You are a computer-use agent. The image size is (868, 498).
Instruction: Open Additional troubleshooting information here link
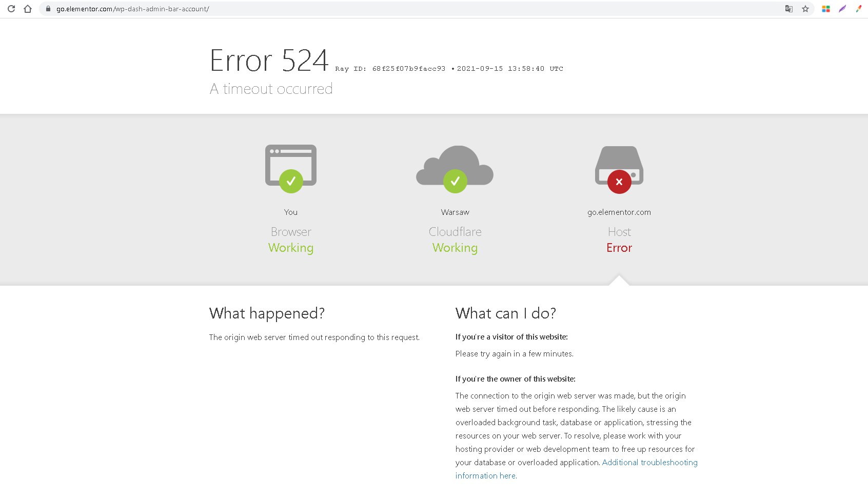point(577,469)
